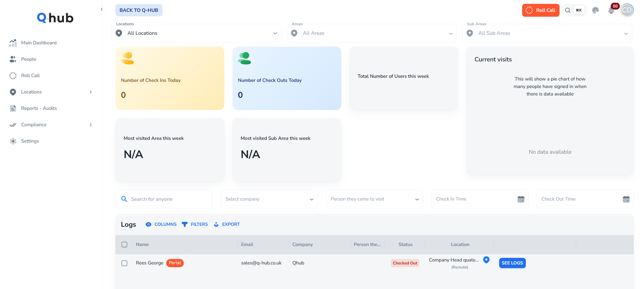The height and width of the screenshot is (289, 644).
Task: Click the Compliance checkmark icon
Action: [x=13, y=125]
